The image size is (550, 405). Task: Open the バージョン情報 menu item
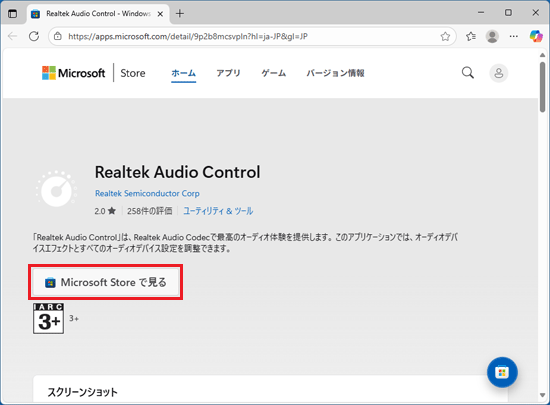pos(335,73)
